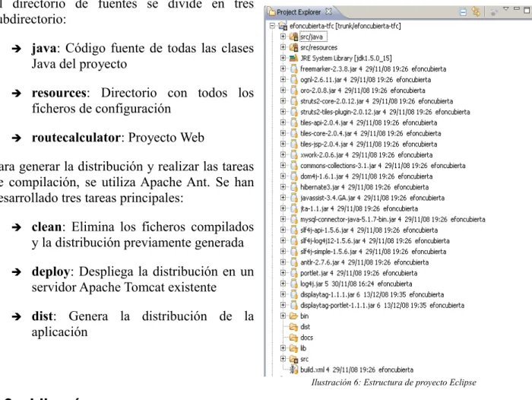Click the efoncubierta-tfc project icon
532x400 pixels.
click(x=283, y=26)
